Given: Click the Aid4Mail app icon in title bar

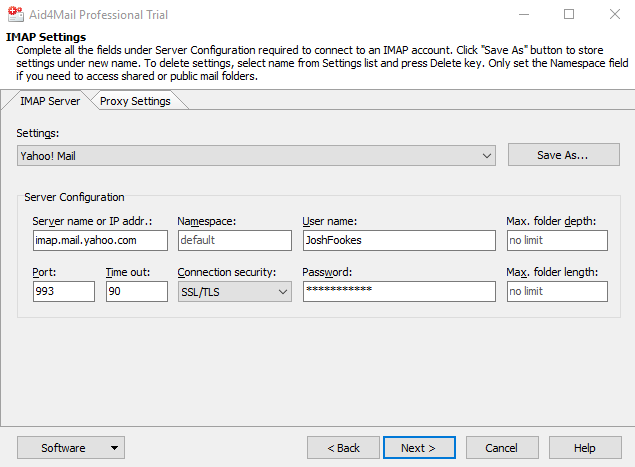Looking at the screenshot, I should (x=16, y=15).
